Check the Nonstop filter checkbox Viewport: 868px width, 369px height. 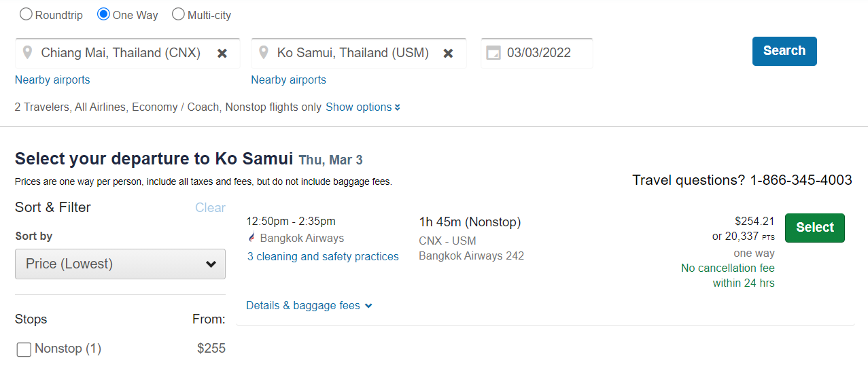click(24, 349)
